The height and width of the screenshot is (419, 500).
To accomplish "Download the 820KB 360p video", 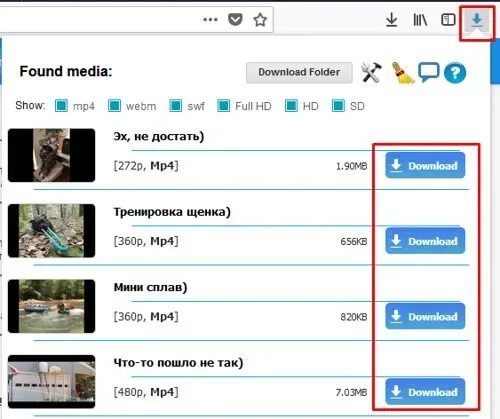I will tap(425, 316).
